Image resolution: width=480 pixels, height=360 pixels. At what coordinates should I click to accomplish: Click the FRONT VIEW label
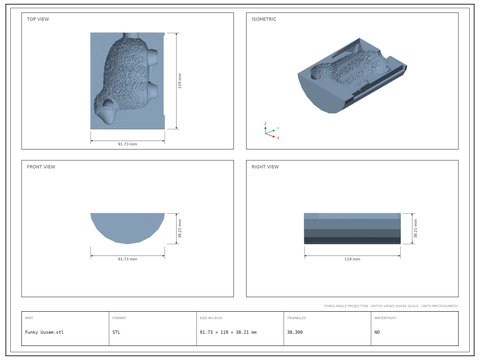click(41, 167)
